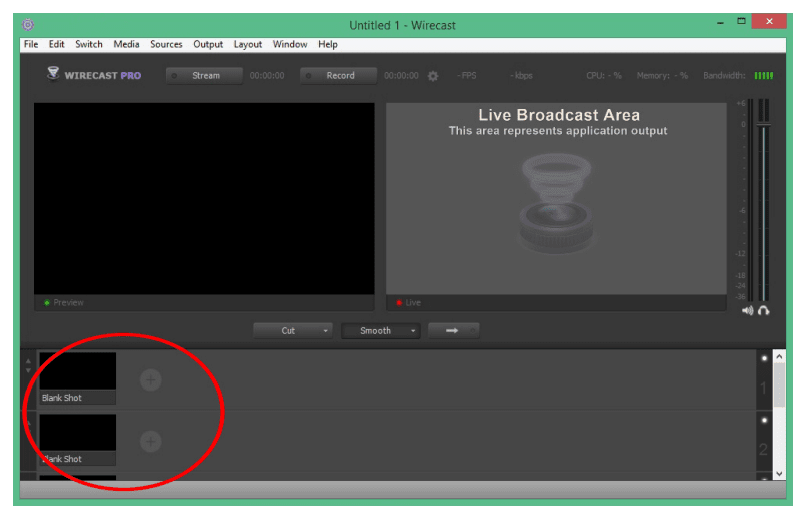Expand the Smooth transition dropdown arrow
798x512 pixels.
[413, 331]
